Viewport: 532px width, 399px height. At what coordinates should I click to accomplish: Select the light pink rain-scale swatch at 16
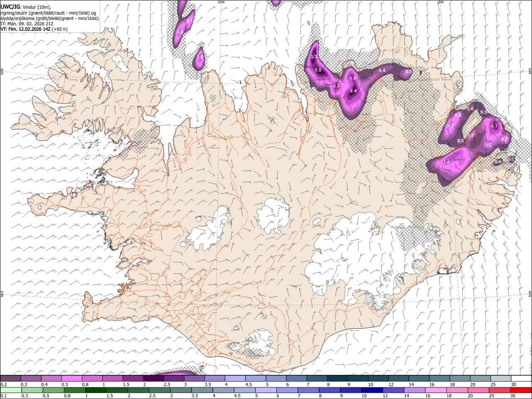(x=436, y=390)
